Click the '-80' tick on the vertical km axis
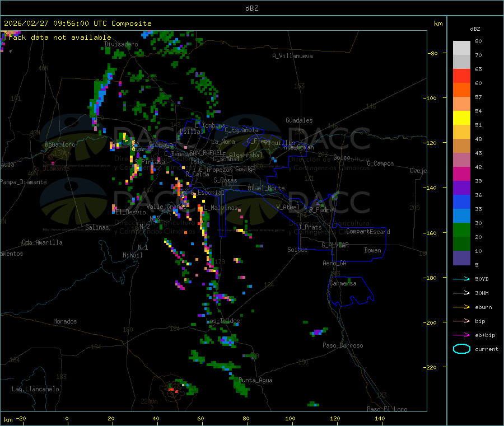504x426 pixels. pyautogui.click(x=433, y=53)
